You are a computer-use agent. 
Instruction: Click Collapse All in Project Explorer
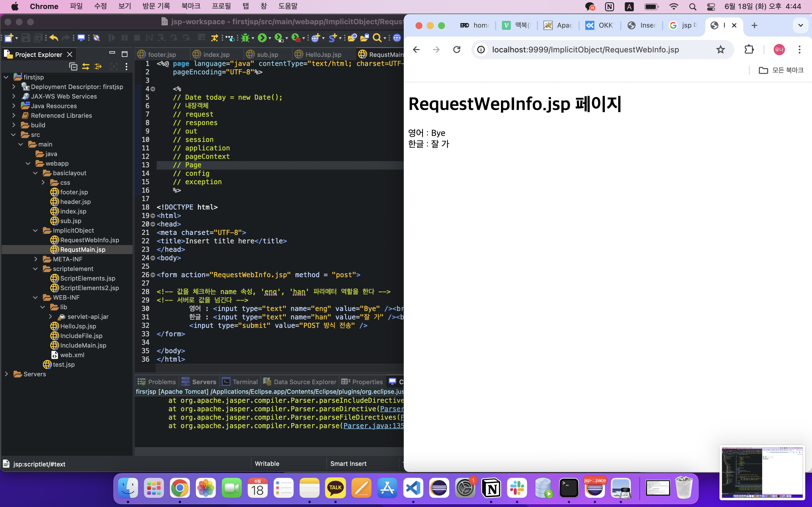73,66
